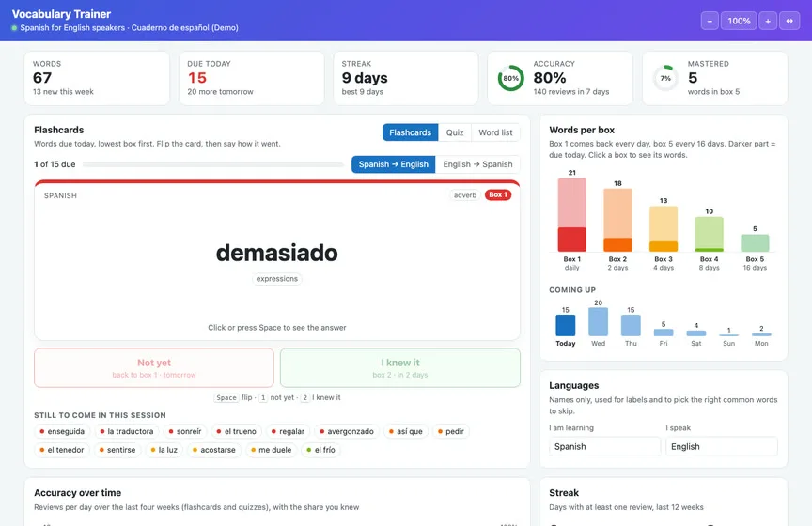Click the Wed bar in Coming Up
This screenshot has height=526, width=812.
point(598,322)
